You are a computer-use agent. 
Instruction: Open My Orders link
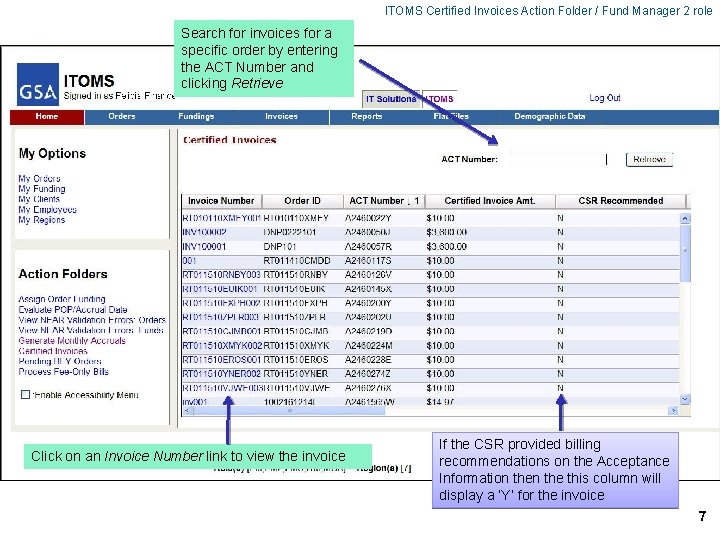39,178
